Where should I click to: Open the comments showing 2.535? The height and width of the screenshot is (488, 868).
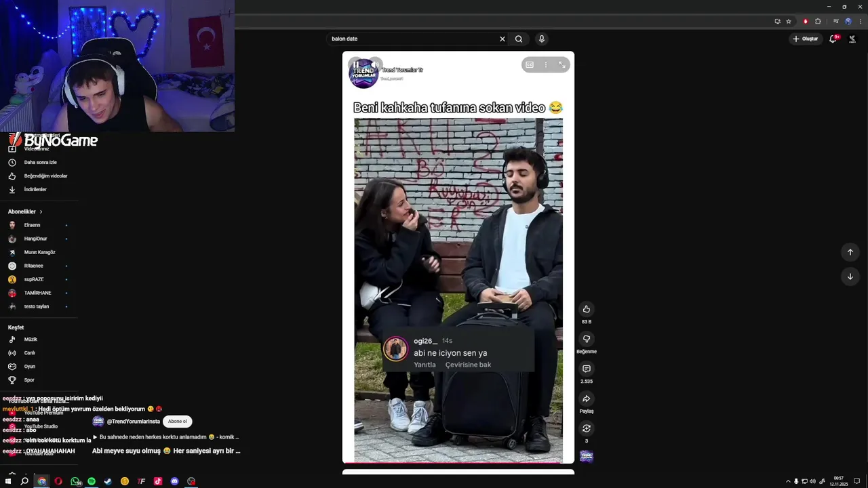pos(587,369)
